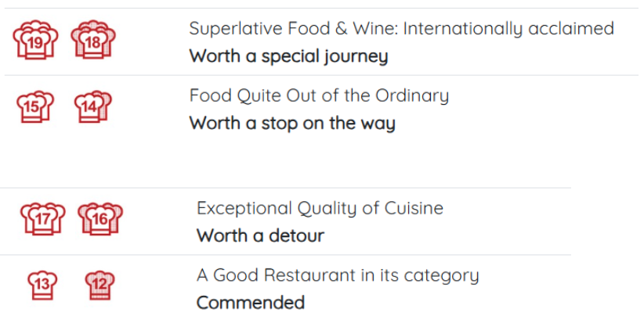Click the 'Worth a detour' label
Viewport: 644px width, 327px height.
[260, 235]
